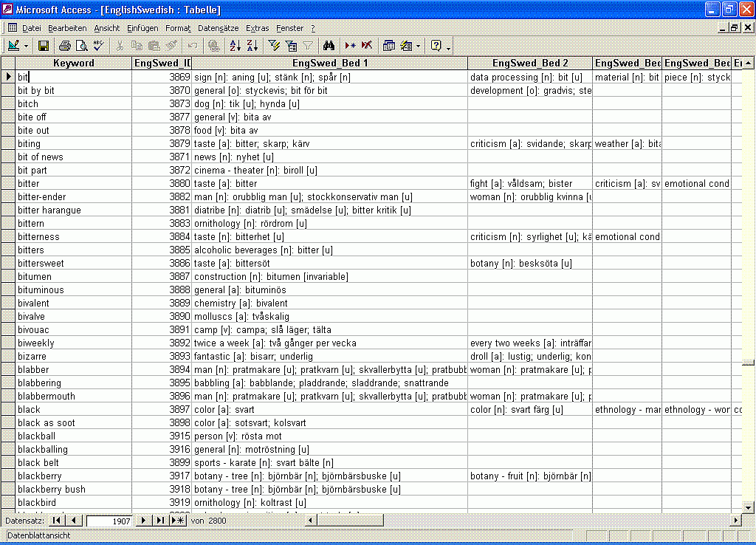Click the format painter brush

(x=171, y=46)
